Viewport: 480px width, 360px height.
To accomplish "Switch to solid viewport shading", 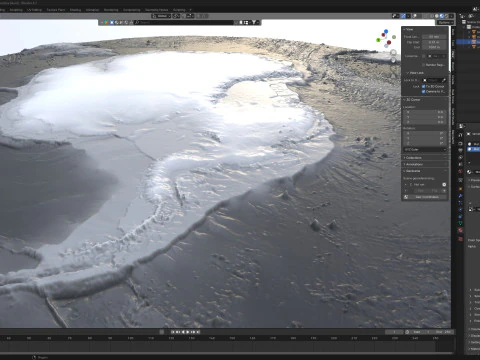I will (x=437, y=16).
